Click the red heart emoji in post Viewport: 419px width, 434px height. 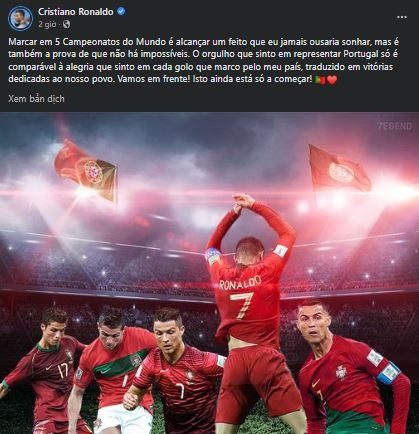(332, 80)
